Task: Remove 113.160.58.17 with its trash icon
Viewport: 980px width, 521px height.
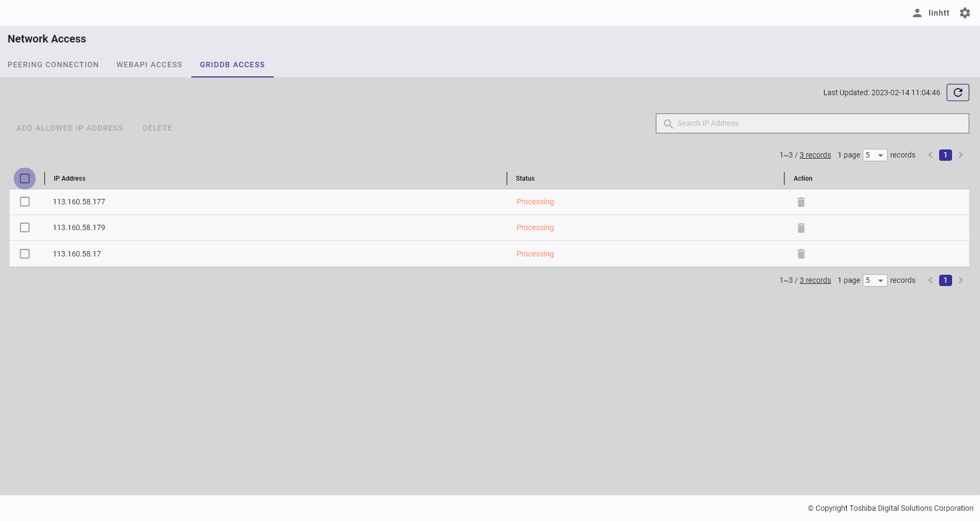Action: [800, 254]
